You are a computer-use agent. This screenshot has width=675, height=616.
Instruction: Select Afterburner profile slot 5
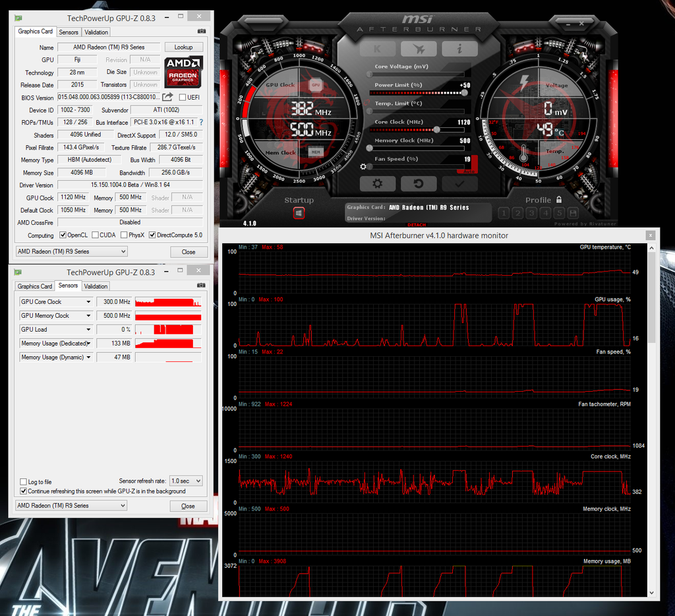pos(559,213)
